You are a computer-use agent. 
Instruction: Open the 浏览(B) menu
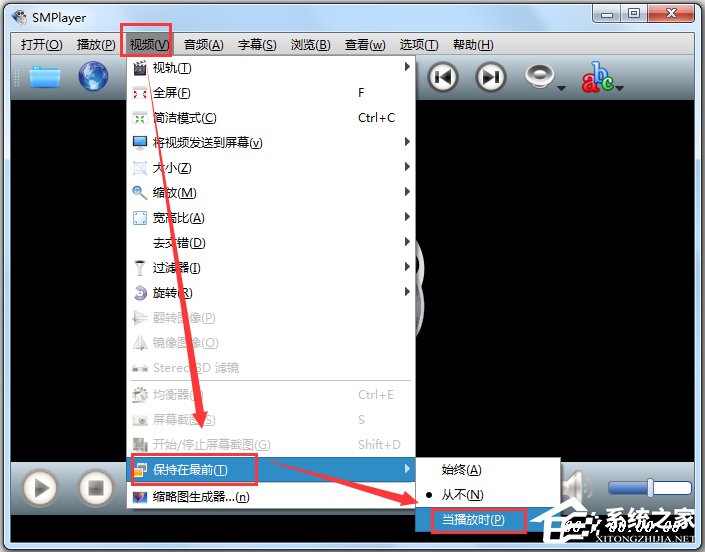tap(311, 45)
